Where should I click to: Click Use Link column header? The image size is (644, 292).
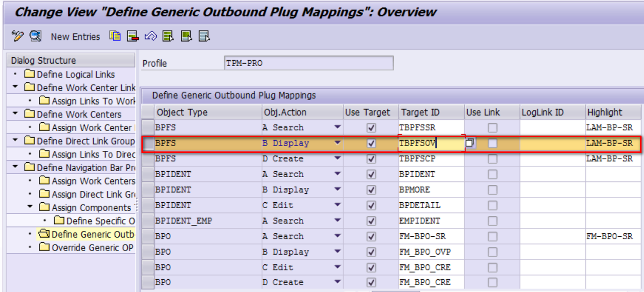click(492, 112)
